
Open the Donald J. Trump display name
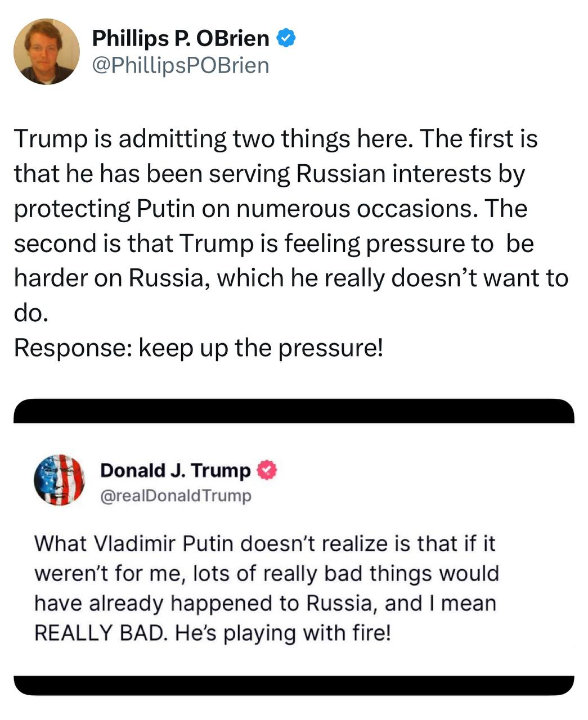coord(176,470)
